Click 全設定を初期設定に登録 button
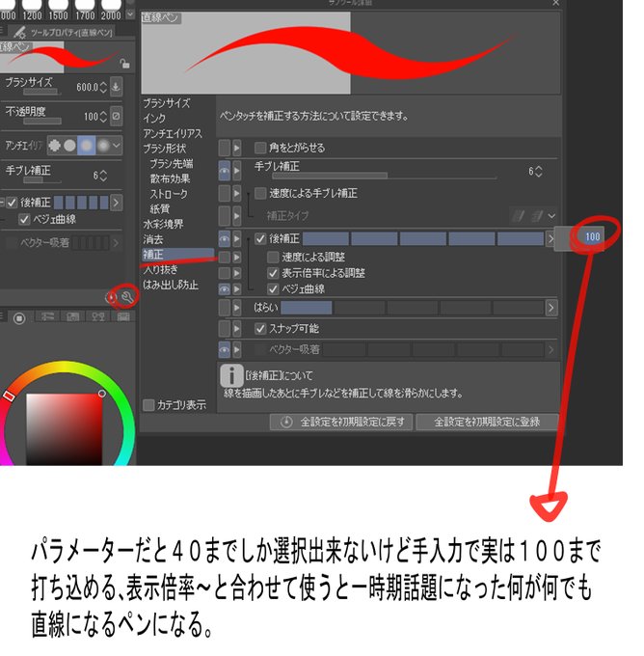 pos(487,422)
